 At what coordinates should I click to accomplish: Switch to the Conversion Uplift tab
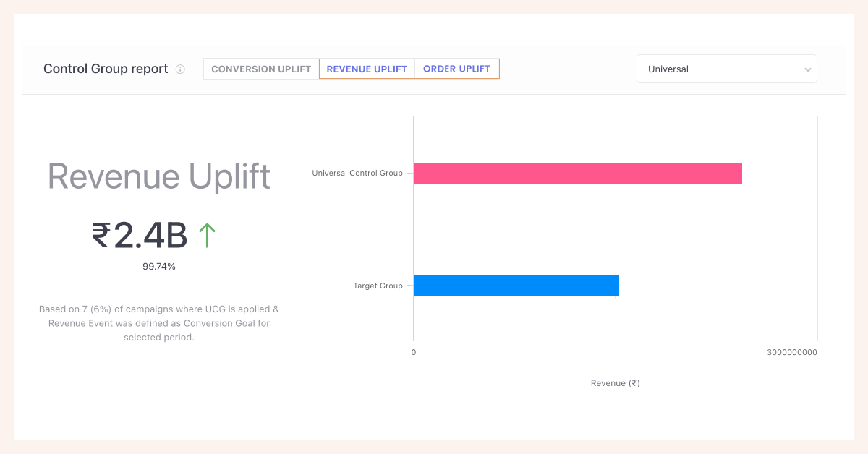[261, 69]
